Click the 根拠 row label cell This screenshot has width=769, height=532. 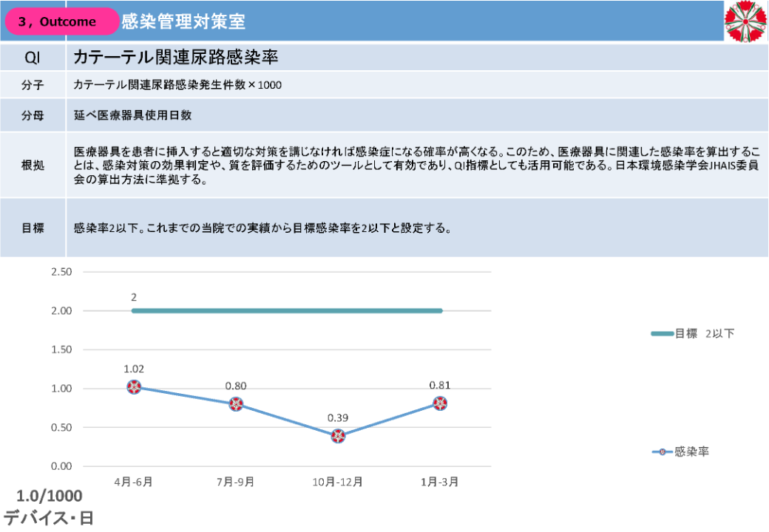(33, 165)
